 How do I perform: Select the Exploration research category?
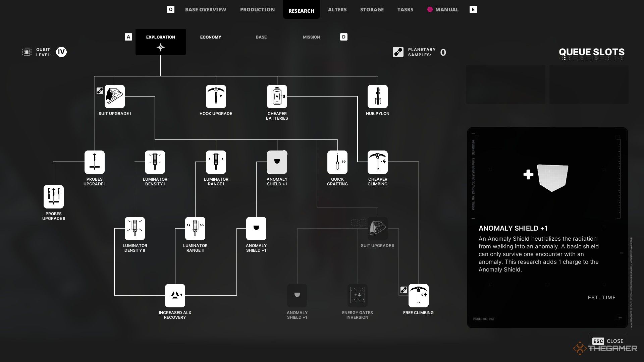(161, 42)
